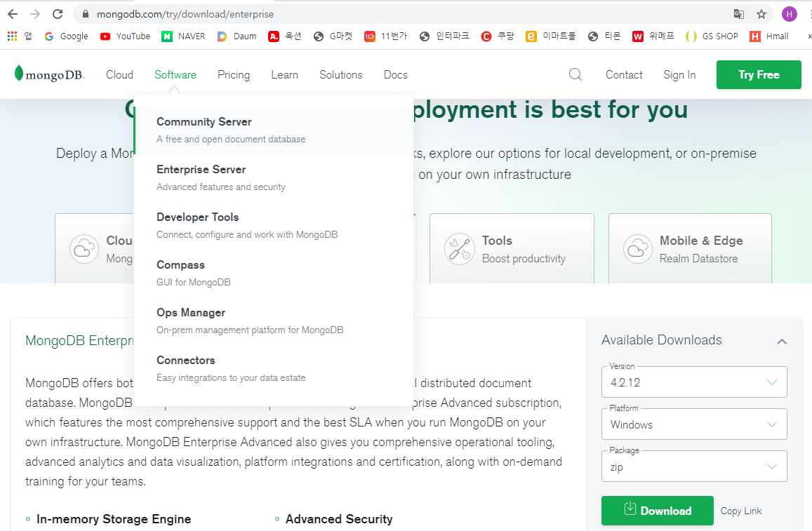Open the Learn navigation menu
812x531 pixels.
(284, 74)
